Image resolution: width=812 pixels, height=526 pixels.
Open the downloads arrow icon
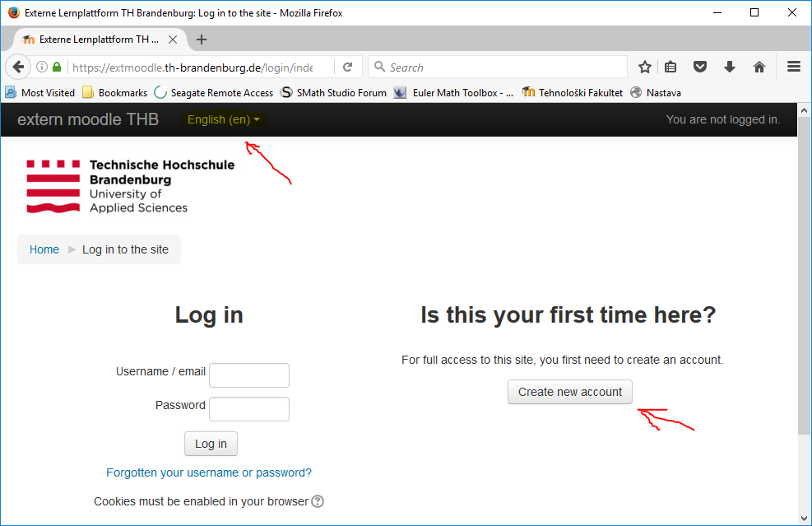click(x=729, y=67)
